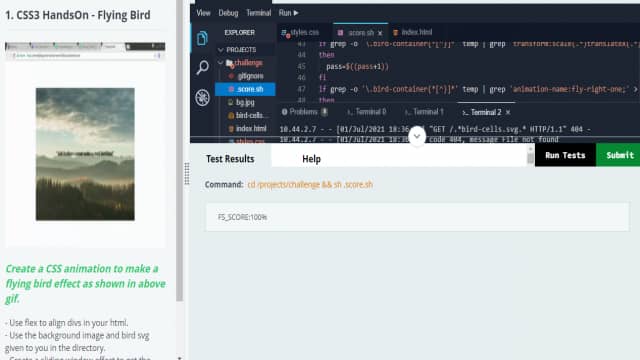Open the Explorer files icon in activity bar
This screenshot has height=360, width=640.
point(202,38)
